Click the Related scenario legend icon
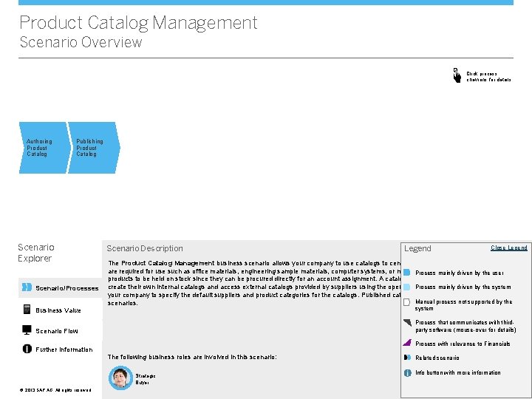This screenshot has height=399, width=532. coord(407,358)
